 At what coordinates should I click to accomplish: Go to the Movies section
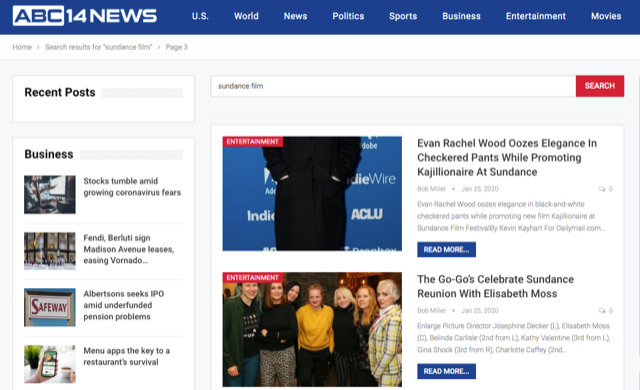tap(606, 16)
